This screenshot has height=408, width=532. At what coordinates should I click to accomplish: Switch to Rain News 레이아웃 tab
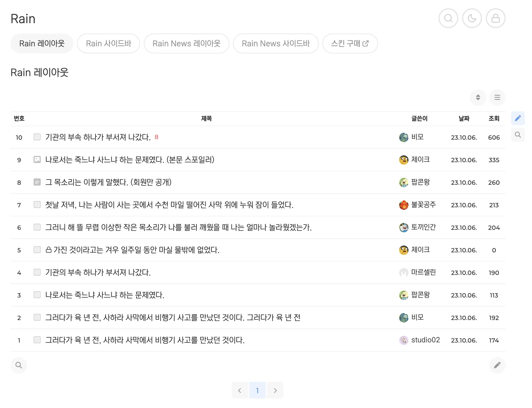coord(186,43)
